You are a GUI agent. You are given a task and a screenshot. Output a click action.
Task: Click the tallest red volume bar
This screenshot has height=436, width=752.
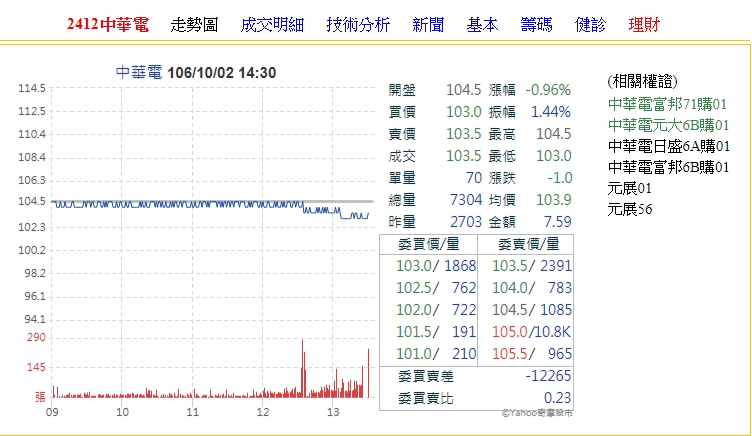click(302, 368)
